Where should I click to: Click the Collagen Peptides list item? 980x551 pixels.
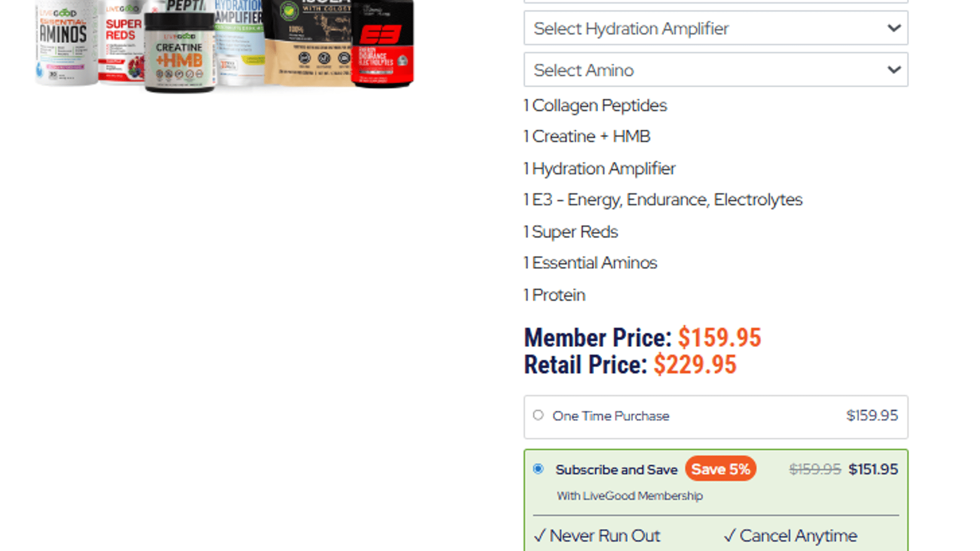tap(595, 106)
